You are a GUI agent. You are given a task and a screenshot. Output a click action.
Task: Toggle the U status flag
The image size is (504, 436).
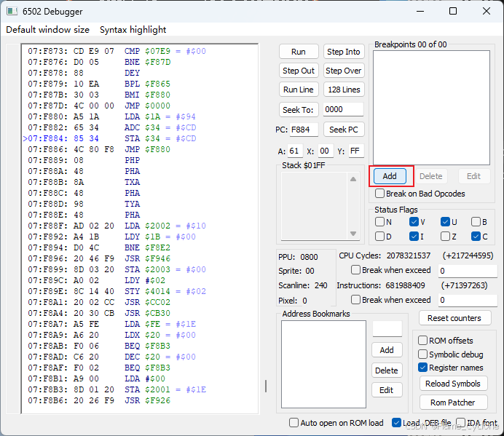446,222
